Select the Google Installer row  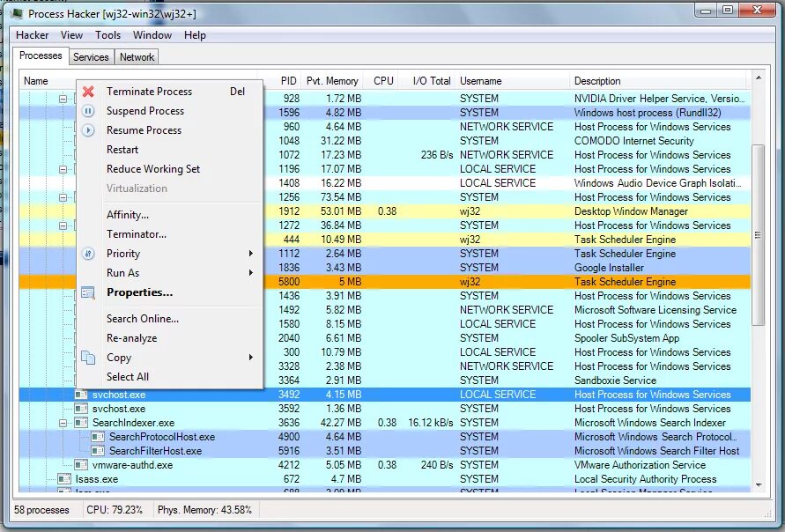384,268
